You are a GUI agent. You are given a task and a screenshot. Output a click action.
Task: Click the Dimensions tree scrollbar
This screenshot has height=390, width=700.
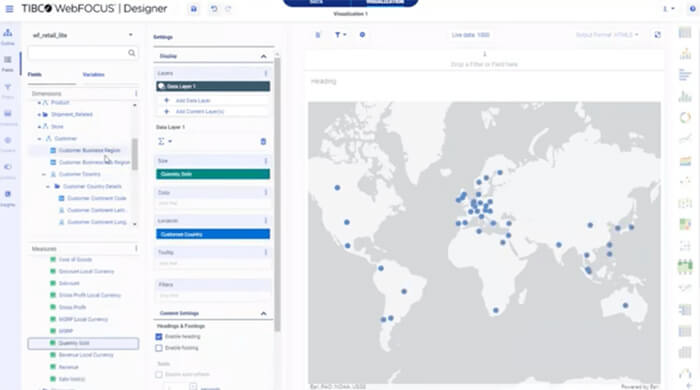point(134,154)
